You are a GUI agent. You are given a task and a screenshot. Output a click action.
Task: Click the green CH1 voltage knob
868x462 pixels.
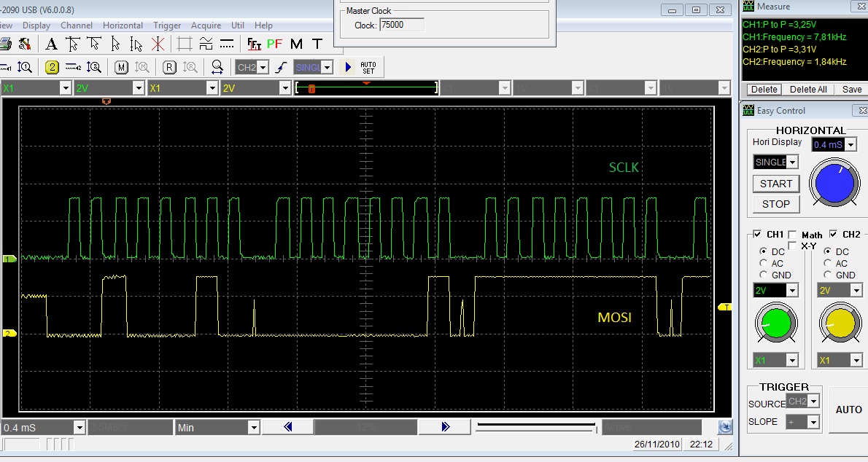[x=776, y=324]
